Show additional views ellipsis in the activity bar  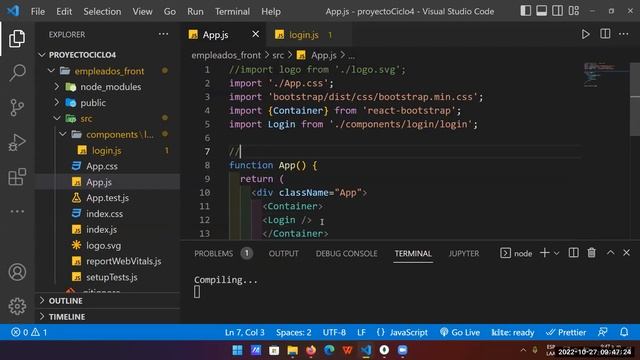click(17, 211)
